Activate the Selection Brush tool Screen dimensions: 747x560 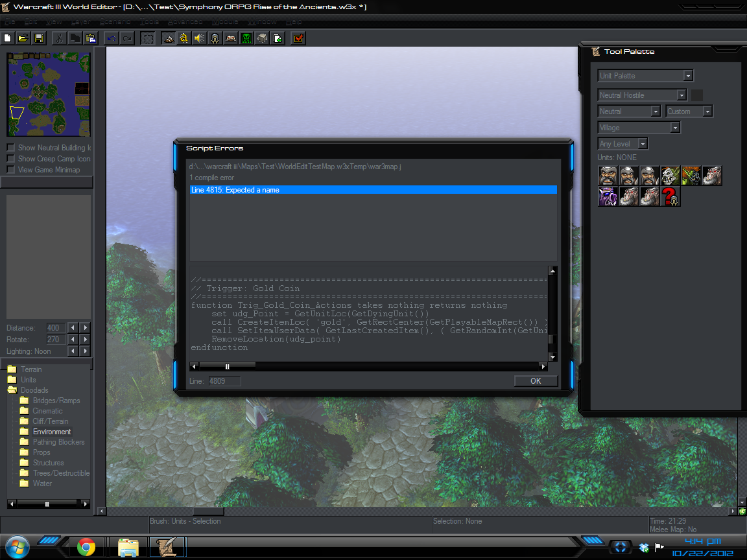click(148, 38)
